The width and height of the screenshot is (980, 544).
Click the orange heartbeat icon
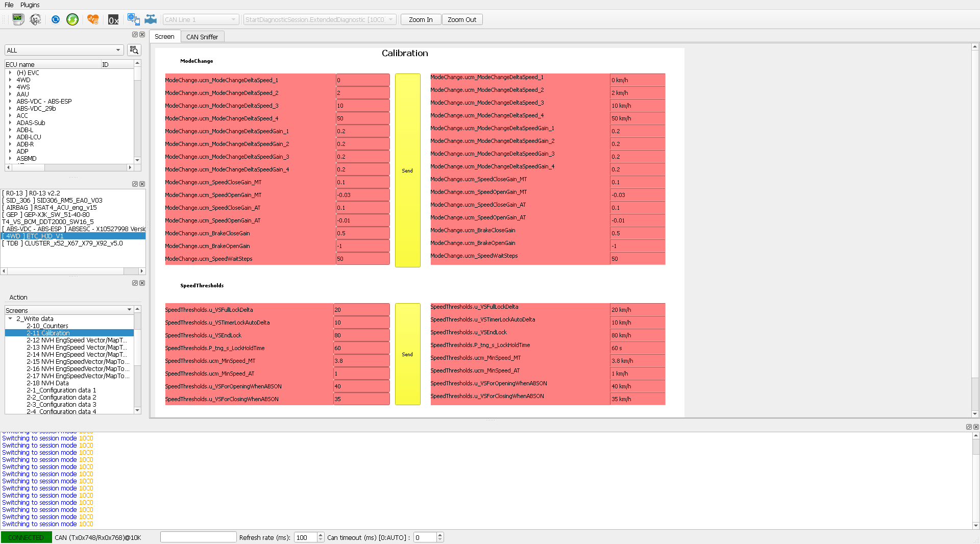[x=92, y=19]
